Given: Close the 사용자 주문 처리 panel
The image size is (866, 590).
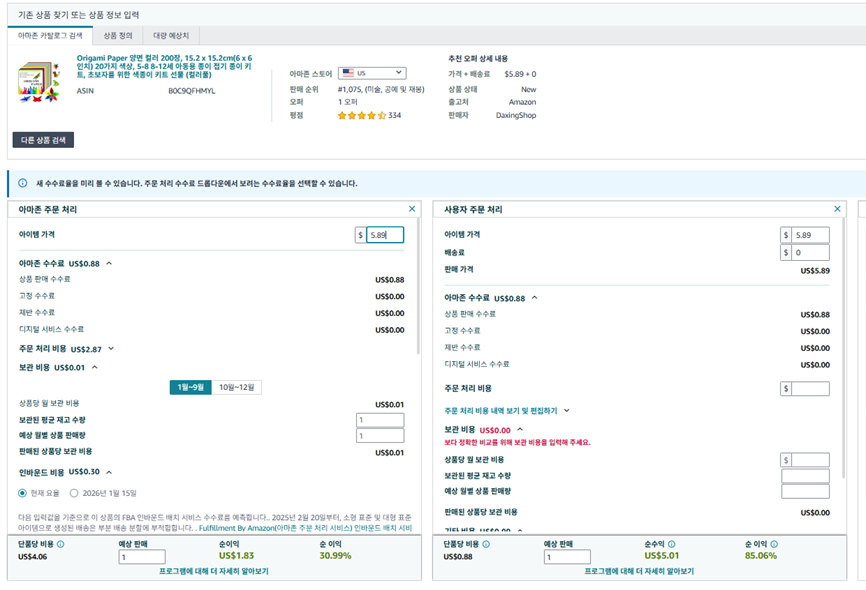Looking at the screenshot, I should point(837,209).
